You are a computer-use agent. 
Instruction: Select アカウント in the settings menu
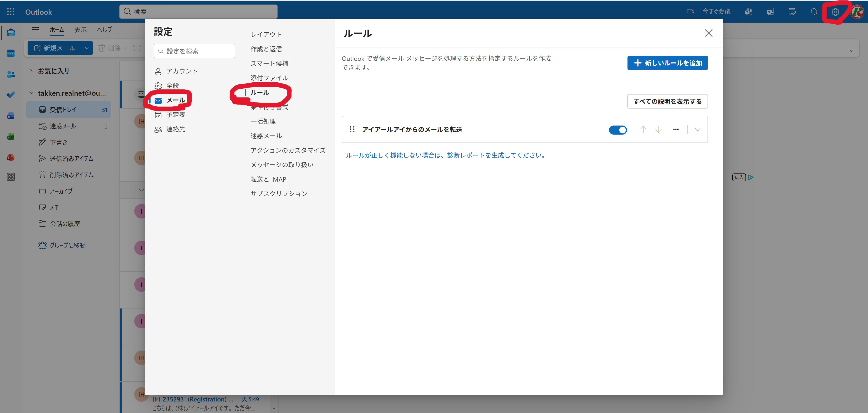click(182, 71)
